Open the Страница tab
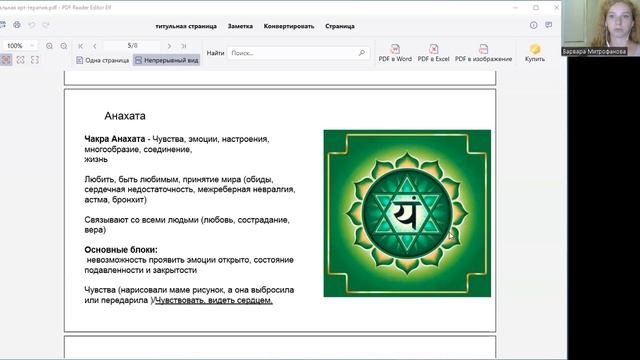Viewport: 640px width, 360px height. (x=340, y=26)
